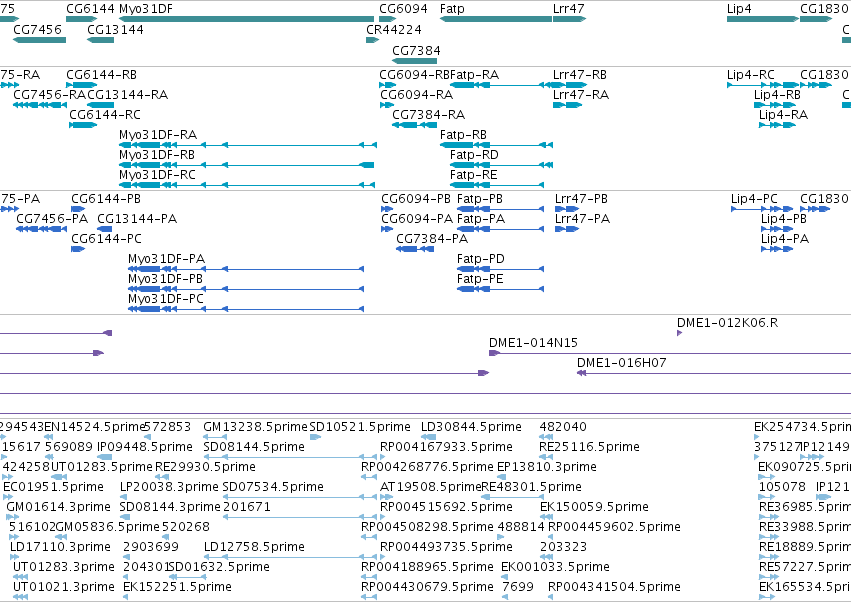The width and height of the screenshot is (851, 602).
Task: Open BAC clone DME1-016H07 label
Action: point(621,363)
